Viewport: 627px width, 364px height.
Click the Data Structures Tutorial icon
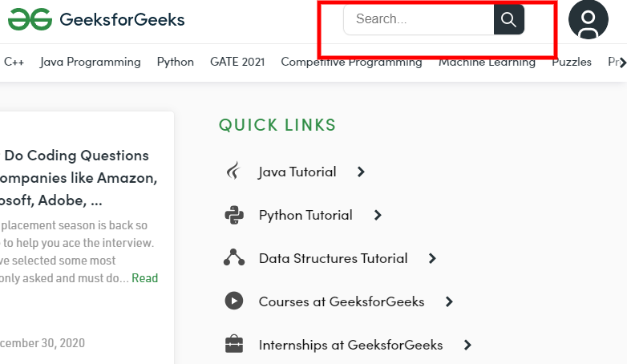tap(234, 258)
